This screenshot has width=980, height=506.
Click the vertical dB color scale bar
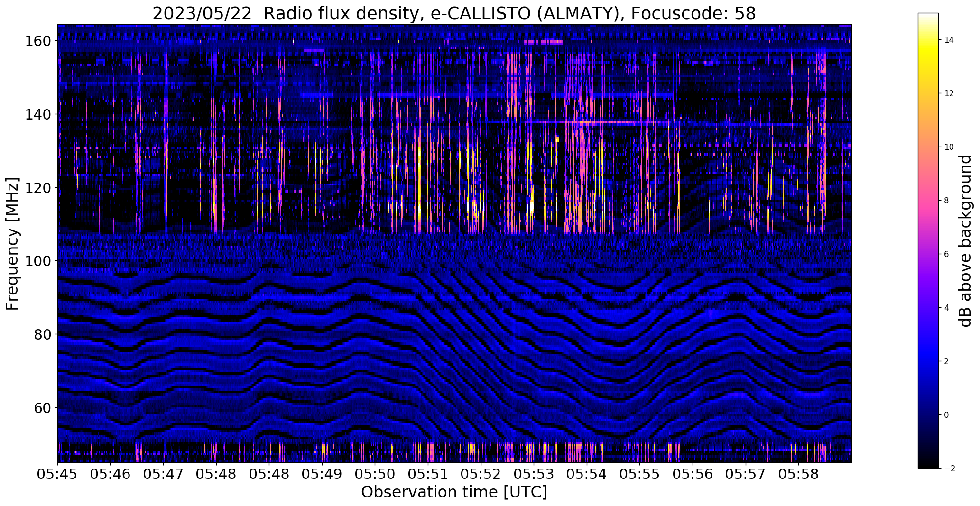[x=928, y=241]
